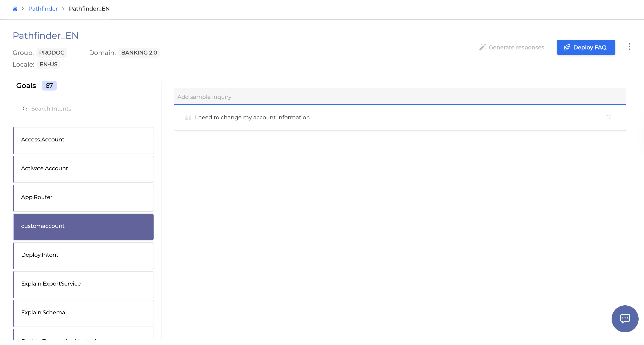Click the magnifier icon in Search Intents
The image size is (644, 345).
click(25, 109)
